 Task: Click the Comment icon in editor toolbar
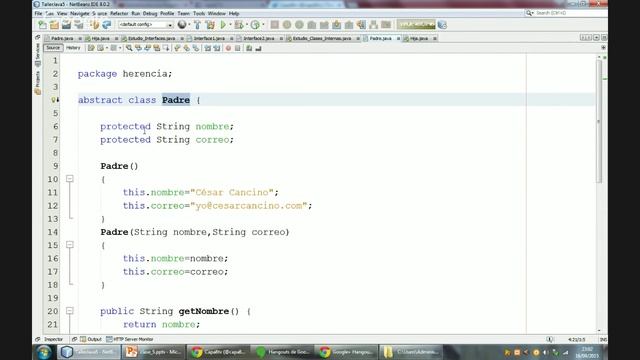pyautogui.click(x=249, y=48)
